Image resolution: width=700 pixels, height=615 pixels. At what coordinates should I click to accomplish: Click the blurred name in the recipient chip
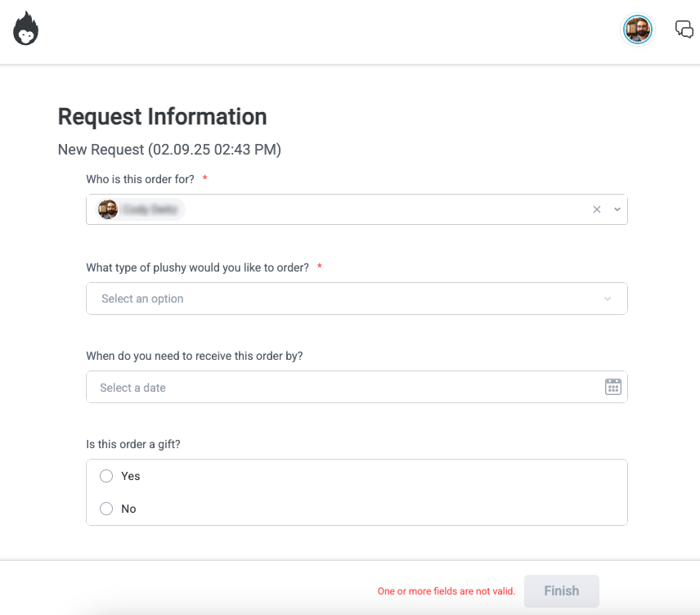(151, 209)
